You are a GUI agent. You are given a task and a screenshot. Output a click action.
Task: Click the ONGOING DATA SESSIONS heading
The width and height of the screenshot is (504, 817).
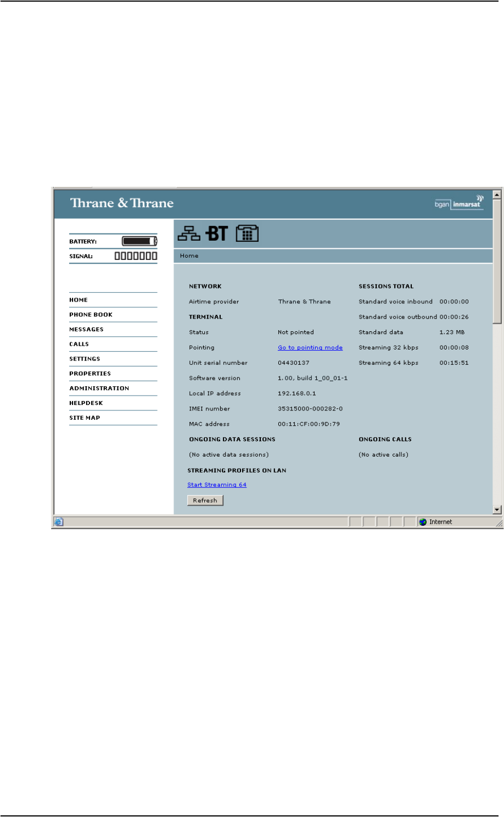232,440
